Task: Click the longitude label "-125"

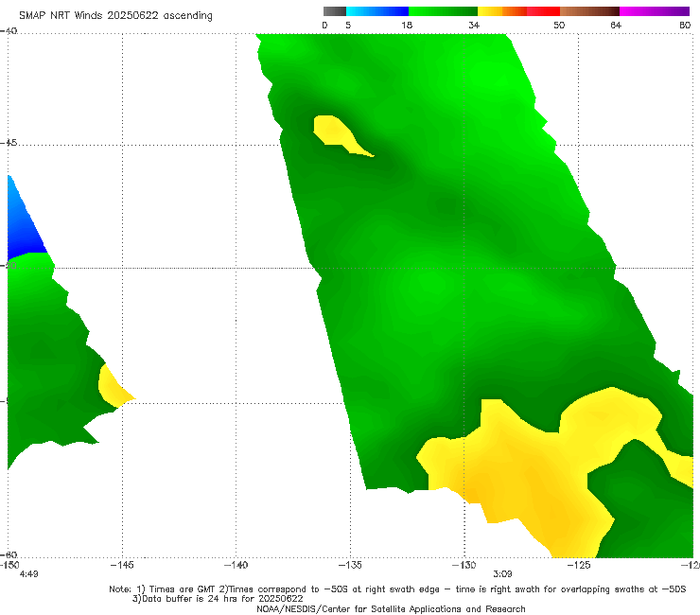Action: [x=579, y=565]
